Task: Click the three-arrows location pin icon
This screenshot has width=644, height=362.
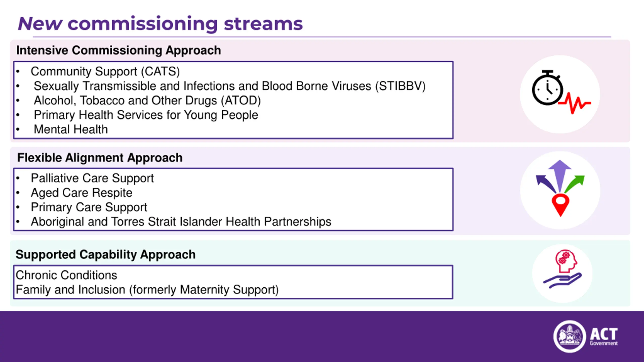Action: click(560, 189)
